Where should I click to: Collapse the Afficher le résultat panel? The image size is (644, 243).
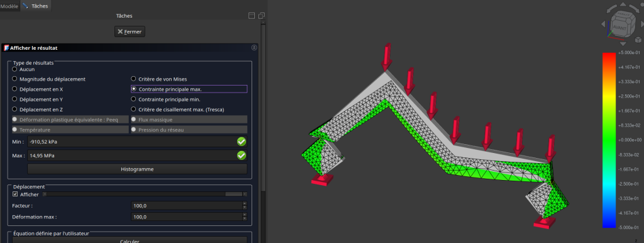(x=254, y=48)
